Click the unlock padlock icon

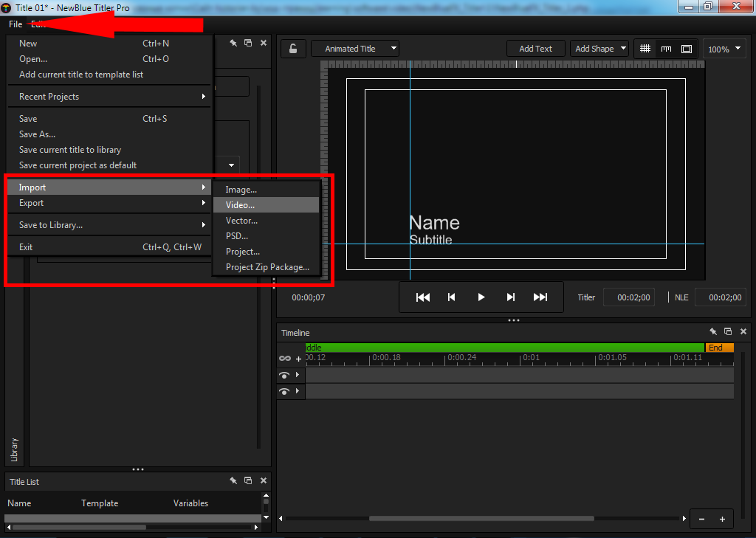[x=293, y=49]
